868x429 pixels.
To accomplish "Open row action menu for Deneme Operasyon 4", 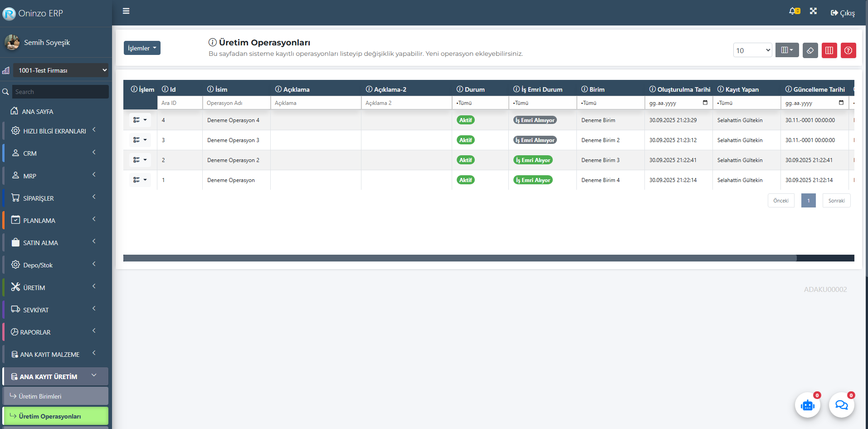I will pos(140,120).
